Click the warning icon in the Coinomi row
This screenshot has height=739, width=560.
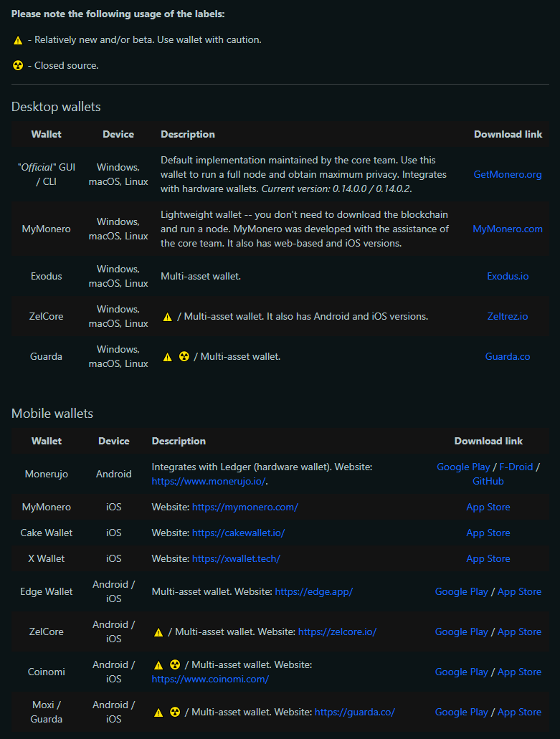pyautogui.click(x=158, y=665)
